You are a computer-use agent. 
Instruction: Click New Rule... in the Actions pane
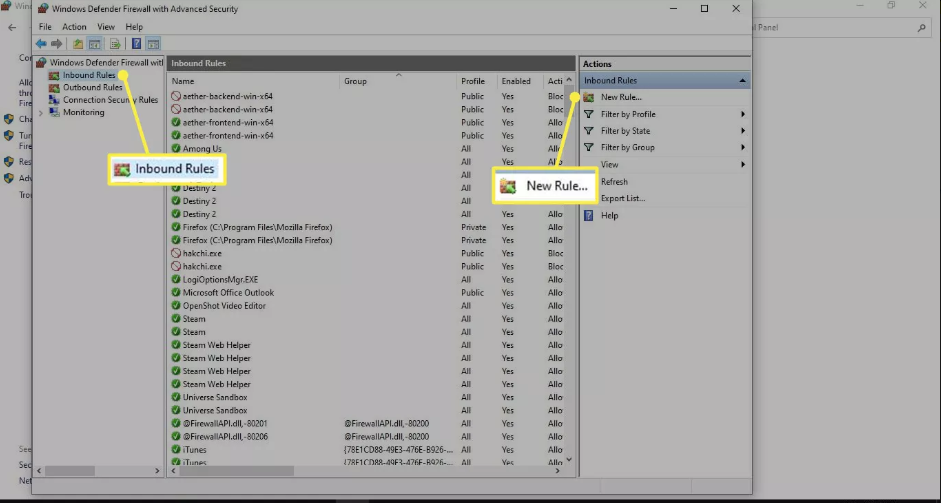(621, 97)
